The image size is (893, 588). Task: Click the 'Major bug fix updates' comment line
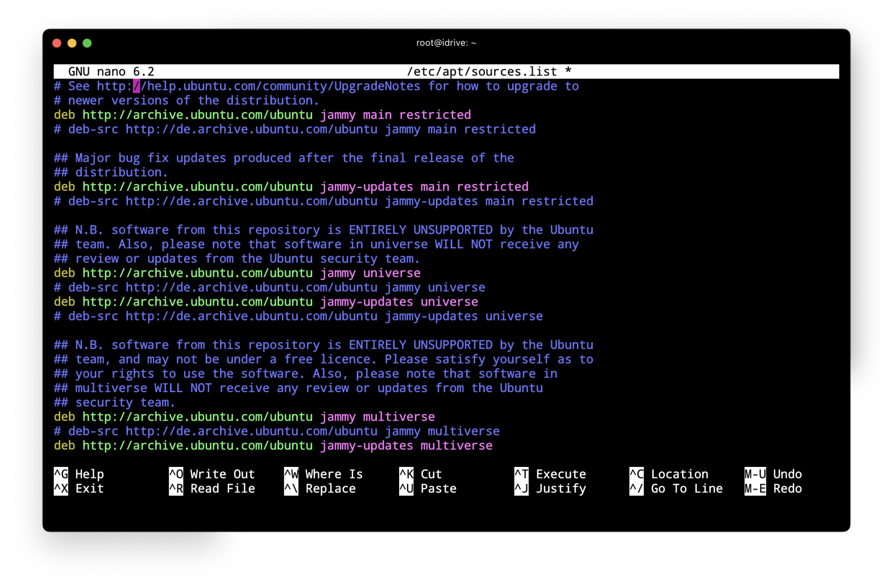coord(284,158)
